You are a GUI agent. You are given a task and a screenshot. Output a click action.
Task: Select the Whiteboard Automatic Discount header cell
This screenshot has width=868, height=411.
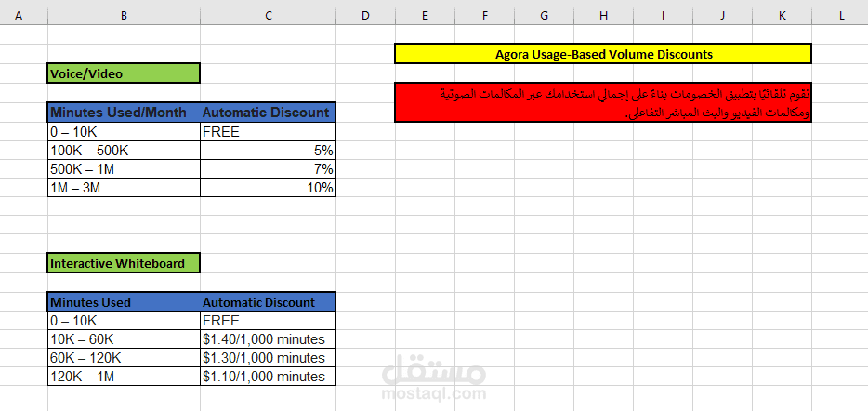pos(268,302)
